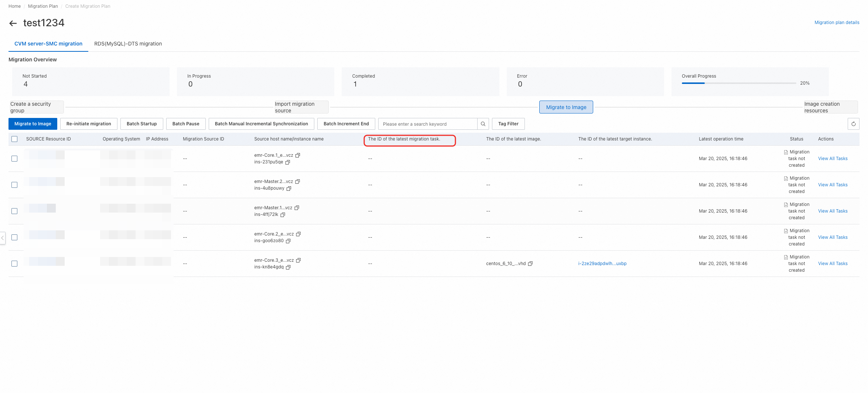Tick the checkbox for emr-Master.1...vcz row

tap(14, 211)
